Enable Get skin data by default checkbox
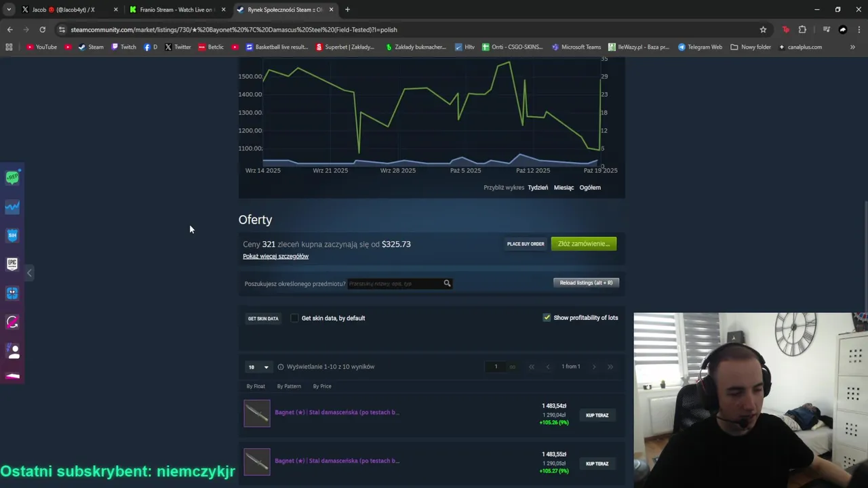This screenshot has height=488, width=868. click(294, 318)
